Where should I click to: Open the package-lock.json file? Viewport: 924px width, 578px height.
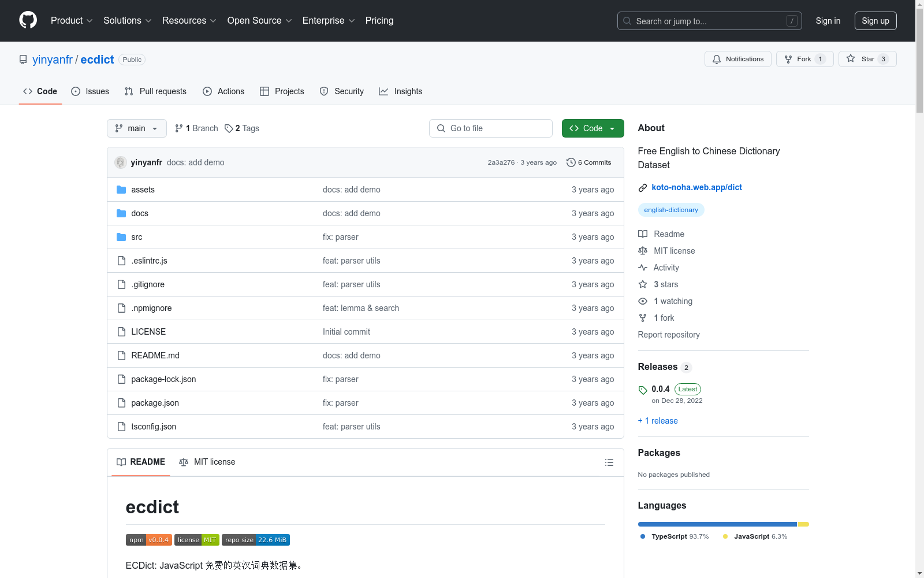point(163,379)
